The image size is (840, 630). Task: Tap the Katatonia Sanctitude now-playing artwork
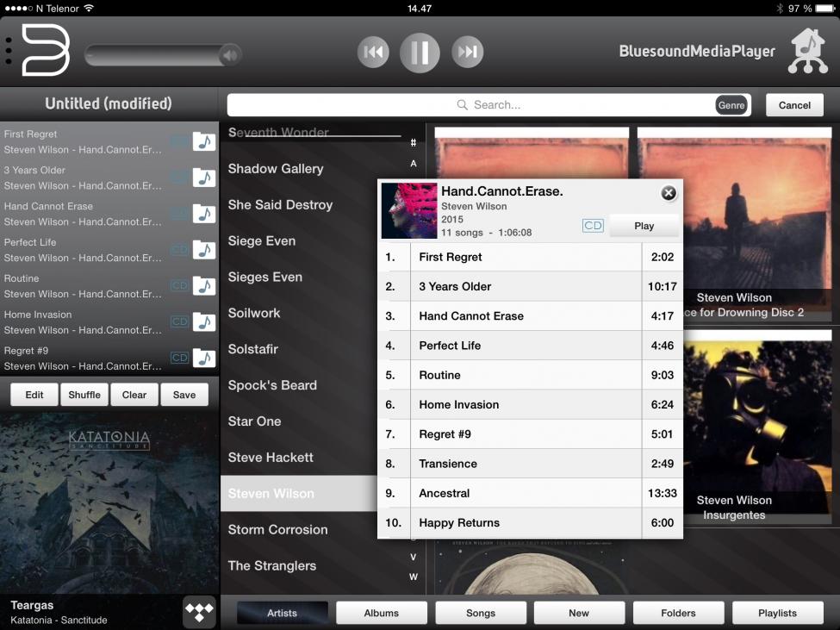pos(109,503)
